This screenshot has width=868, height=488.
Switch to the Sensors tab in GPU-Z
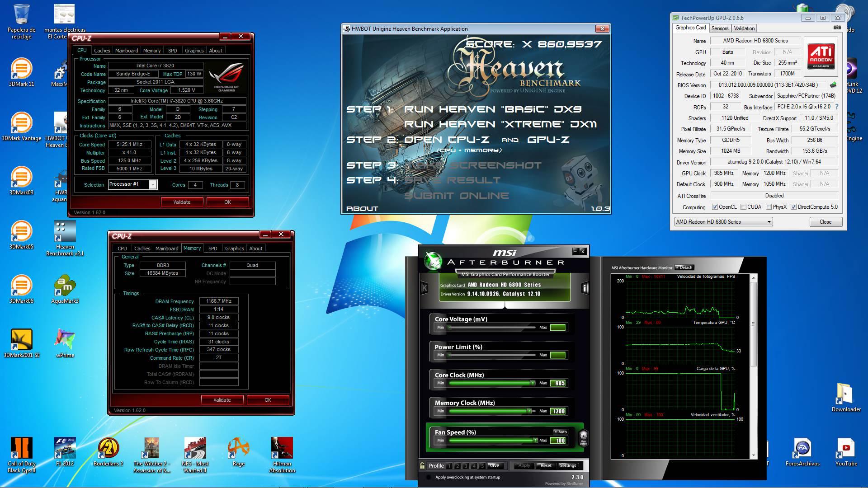pyautogui.click(x=720, y=28)
